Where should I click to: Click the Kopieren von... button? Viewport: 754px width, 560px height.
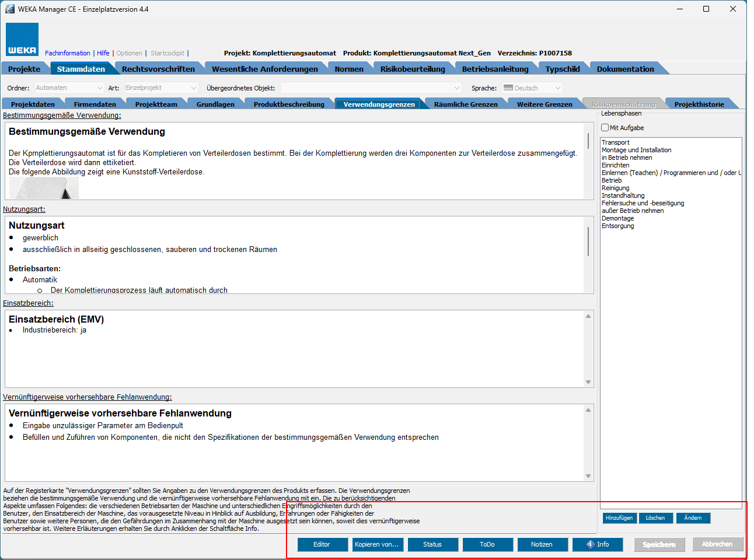[x=377, y=544]
